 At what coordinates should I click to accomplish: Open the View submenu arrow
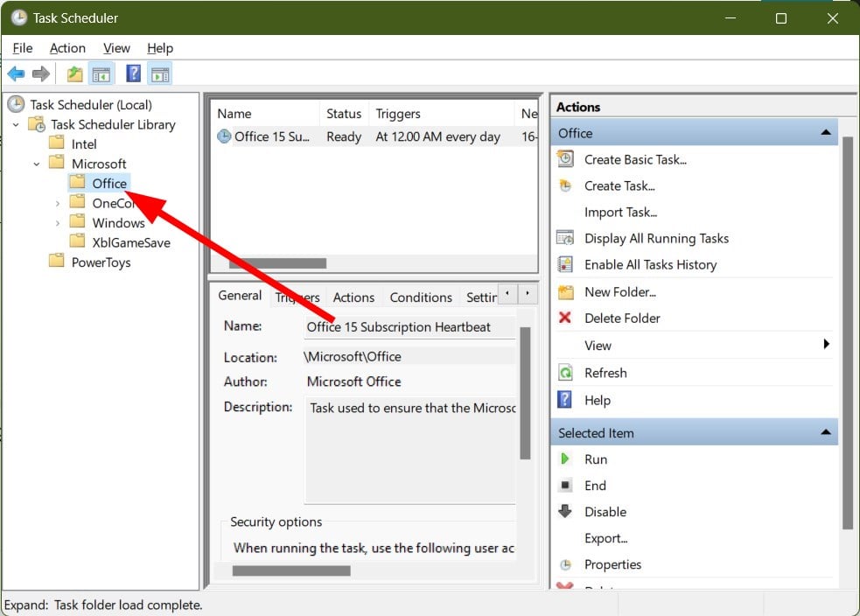coord(826,344)
